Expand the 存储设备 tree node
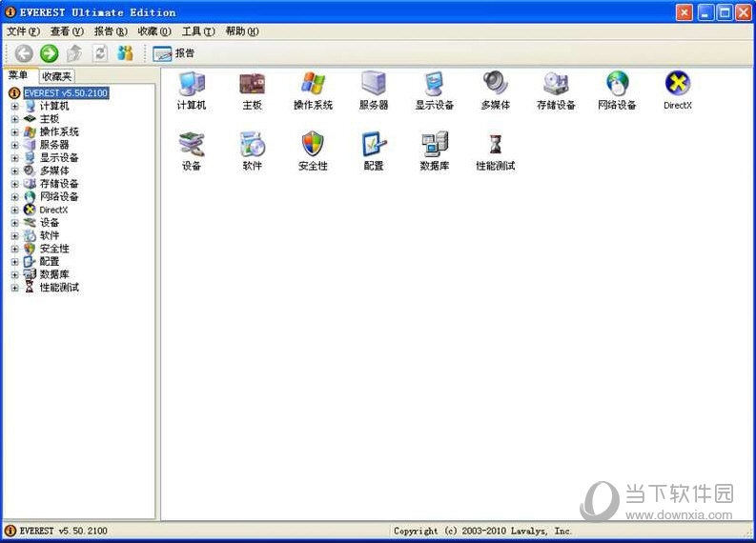Image resolution: width=756 pixels, height=543 pixels. (x=15, y=184)
